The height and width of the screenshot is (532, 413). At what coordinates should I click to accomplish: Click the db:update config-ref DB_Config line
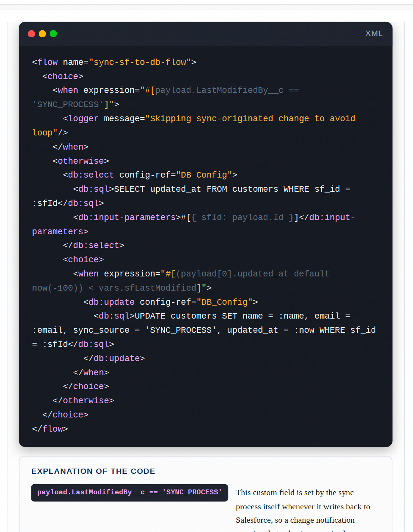point(171,302)
